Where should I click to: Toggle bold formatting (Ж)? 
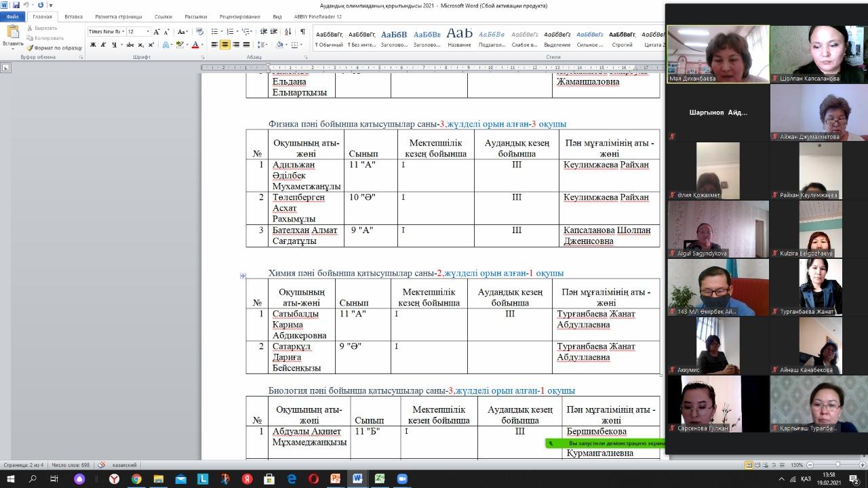[93, 45]
